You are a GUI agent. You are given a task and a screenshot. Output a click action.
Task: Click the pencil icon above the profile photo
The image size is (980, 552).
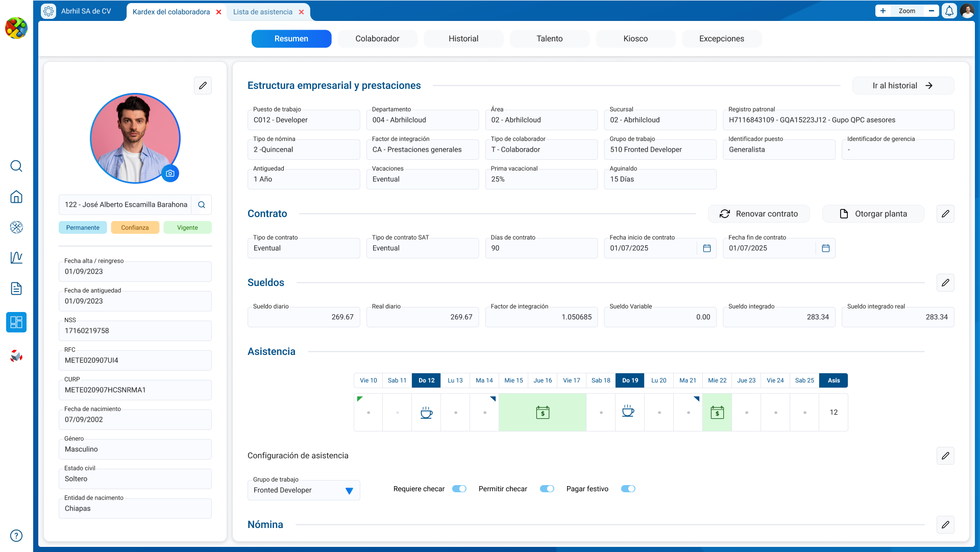(203, 86)
